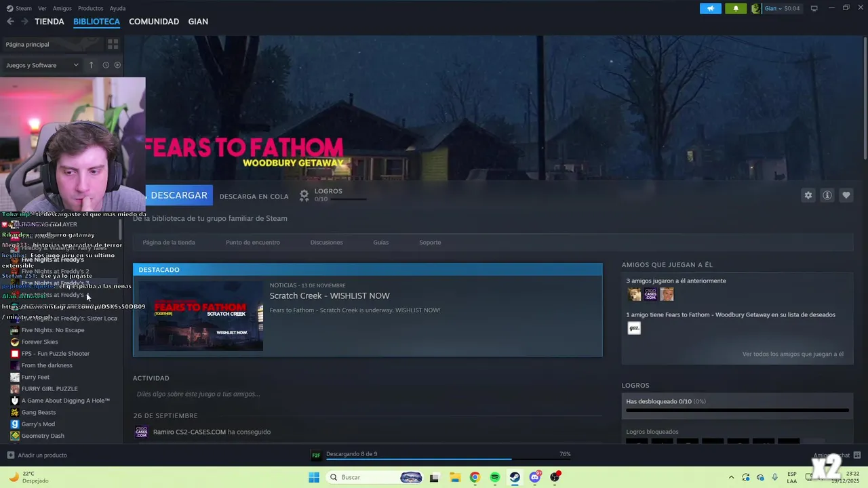868x488 pixels.
Task: Open Spotify from the taskbar
Action: pos(495,477)
